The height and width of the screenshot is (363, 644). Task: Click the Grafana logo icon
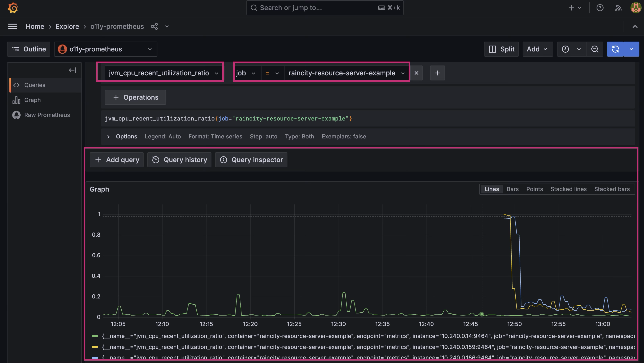tap(13, 8)
